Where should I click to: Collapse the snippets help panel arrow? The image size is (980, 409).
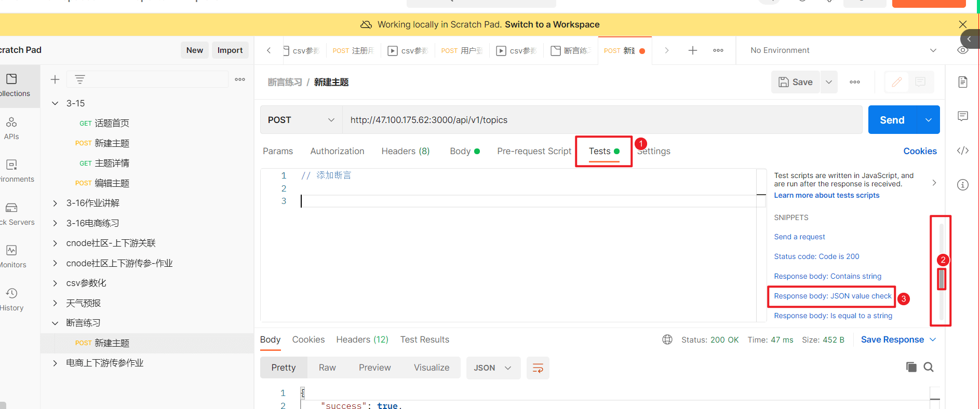pos(934,183)
